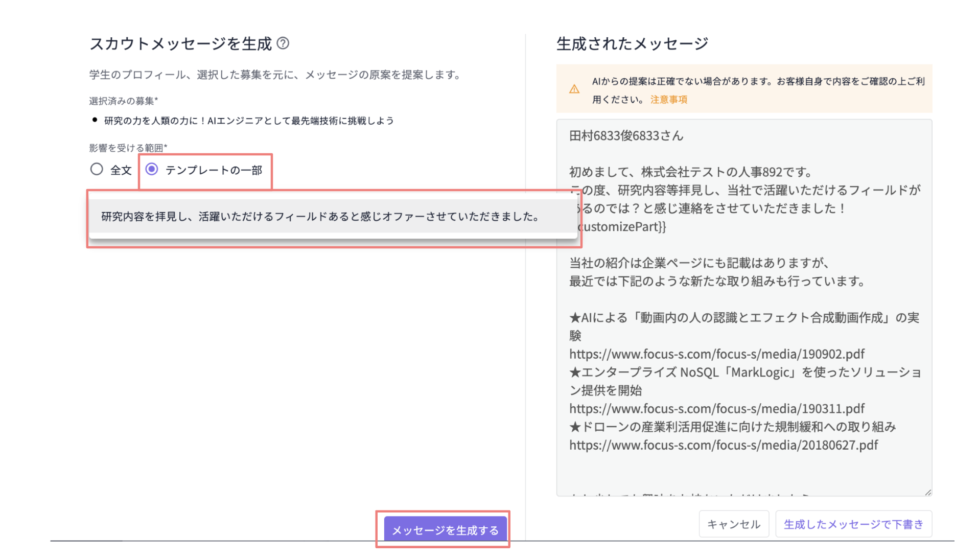This screenshot has height=560, width=978.
Task: Click the warning triangle icon in the notice banner
Action: [x=575, y=88]
